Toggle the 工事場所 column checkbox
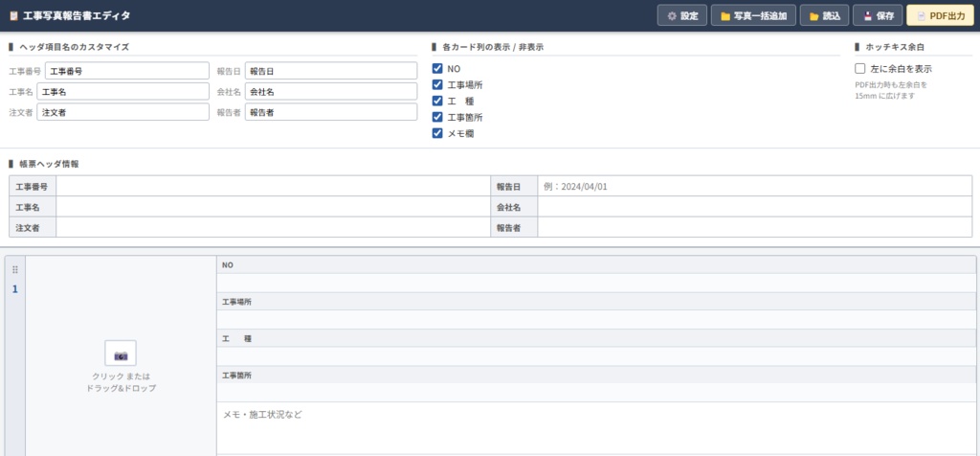 pyautogui.click(x=437, y=84)
